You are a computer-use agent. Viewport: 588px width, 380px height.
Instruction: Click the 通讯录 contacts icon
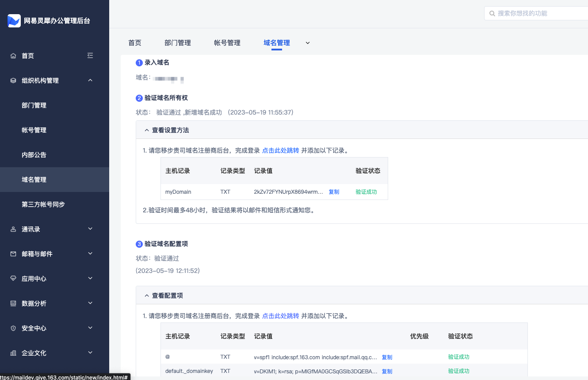coord(13,229)
